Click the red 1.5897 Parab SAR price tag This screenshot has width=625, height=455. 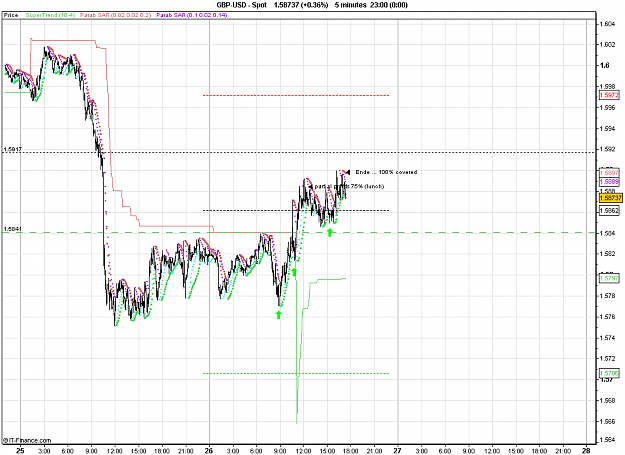[609, 173]
